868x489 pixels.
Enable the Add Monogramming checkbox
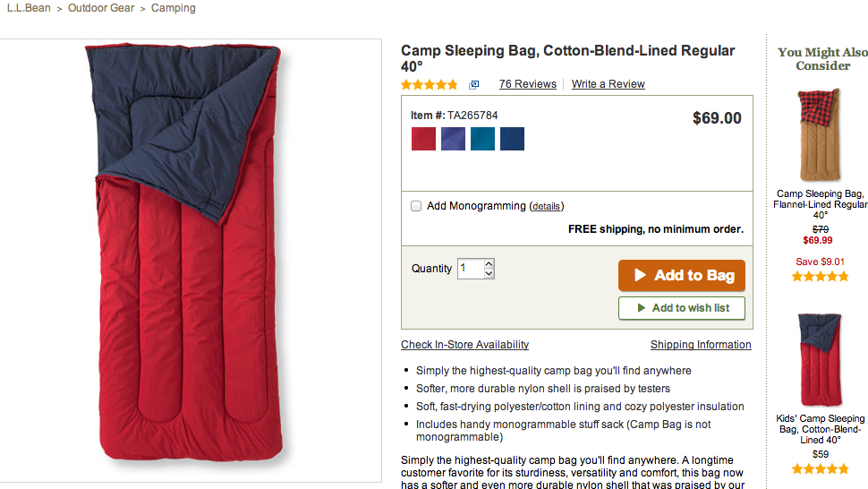pos(416,206)
